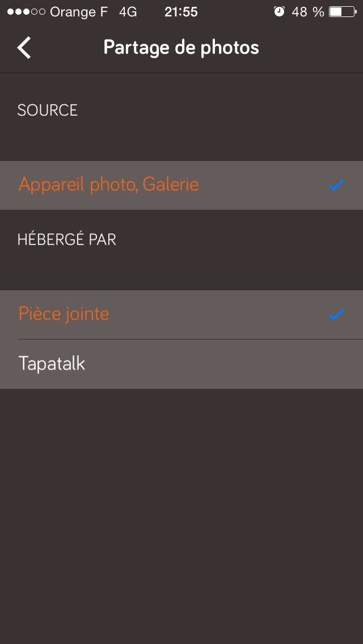Screen dimensions: 363x644
Task: Click the blue checkmark beside Appareil photo, Galerie
Action: tap(336, 185)
